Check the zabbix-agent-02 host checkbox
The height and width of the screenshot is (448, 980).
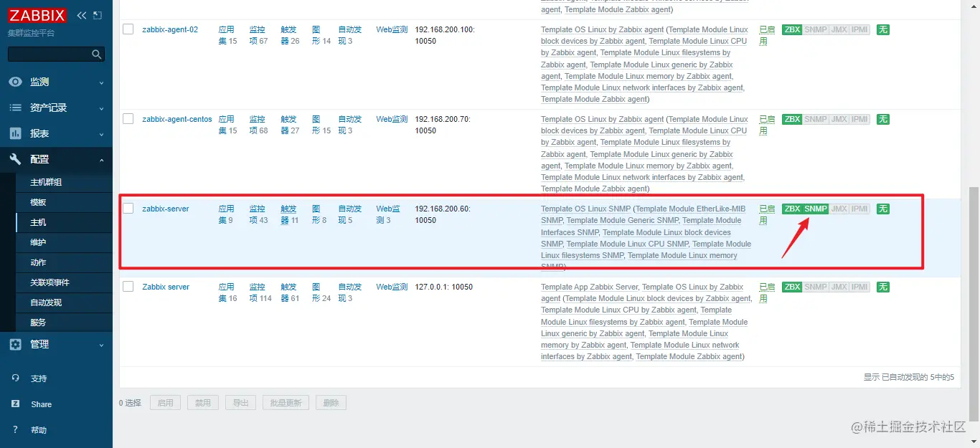pos(128,29)
